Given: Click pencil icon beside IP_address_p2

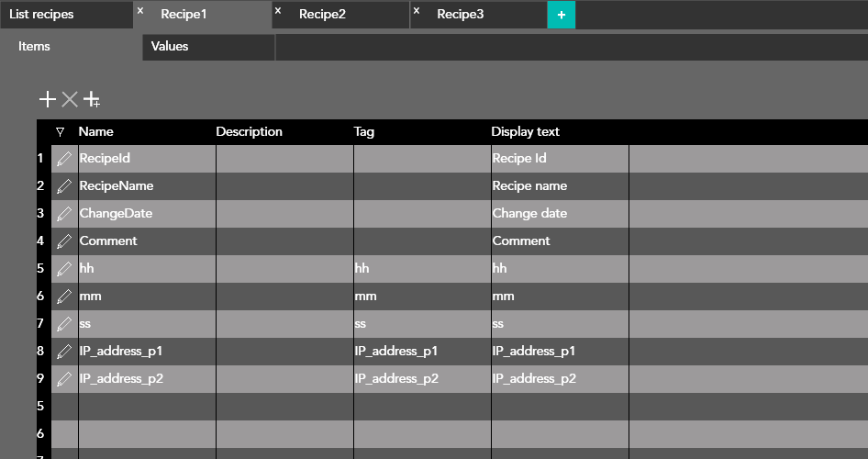Looking at the screenshot, I should coord(63,379).
